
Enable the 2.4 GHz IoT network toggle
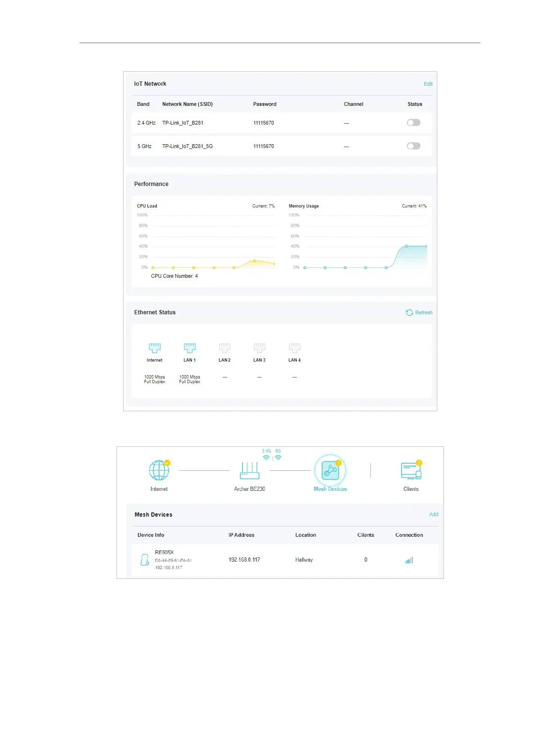click(x=413, y=123)
